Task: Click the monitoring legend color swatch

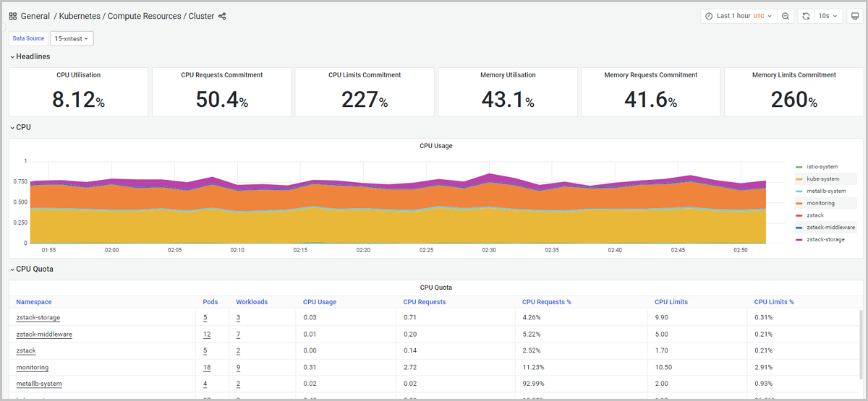Action: pyautogui.click(x=799, y=203)
